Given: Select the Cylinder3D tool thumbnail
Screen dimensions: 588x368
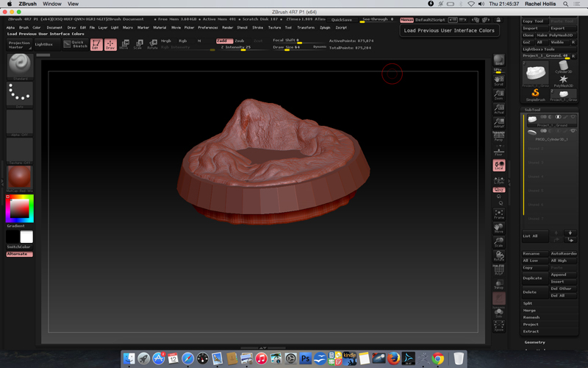Looking at the screenshot, I should (x=563, y=67).
